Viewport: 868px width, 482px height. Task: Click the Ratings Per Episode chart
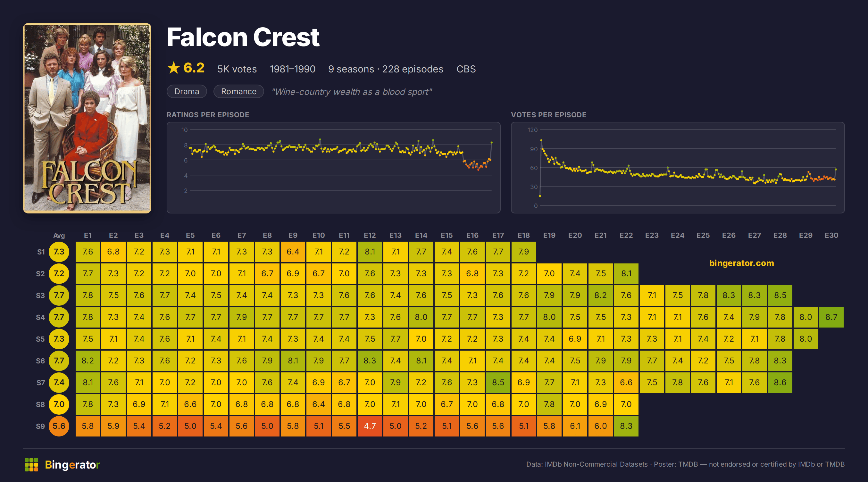click(x=333, y=167)
